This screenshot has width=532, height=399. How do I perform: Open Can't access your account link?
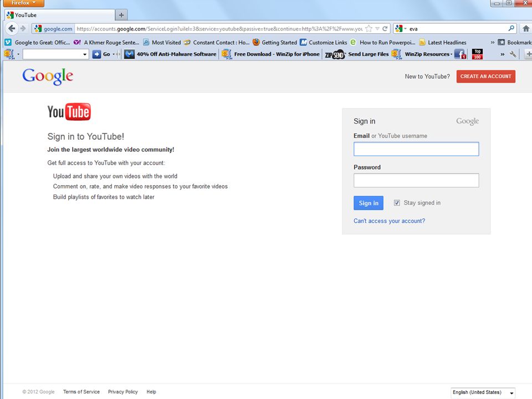point(389,221)
